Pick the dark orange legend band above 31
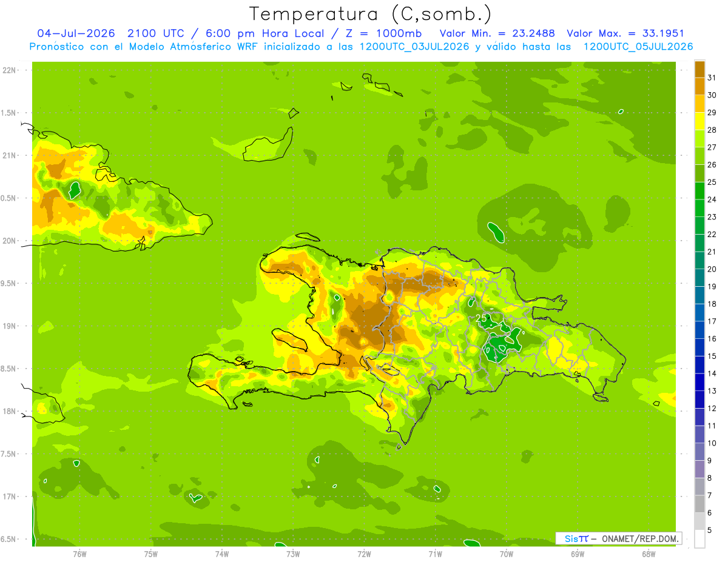The image size is (728, 562). coord(699,69)
